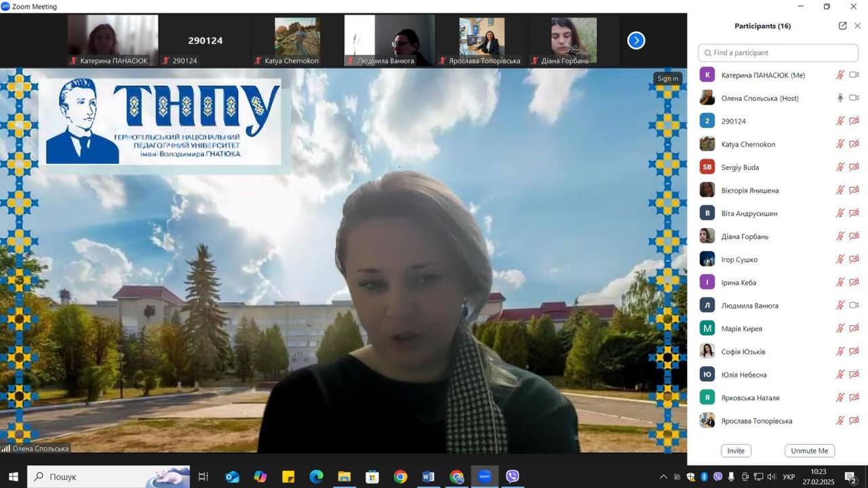Image resolution: width=868 pixels, height=488 pixels.
Task: Click the Windows Start button
Action: click(x=13, y=476)
